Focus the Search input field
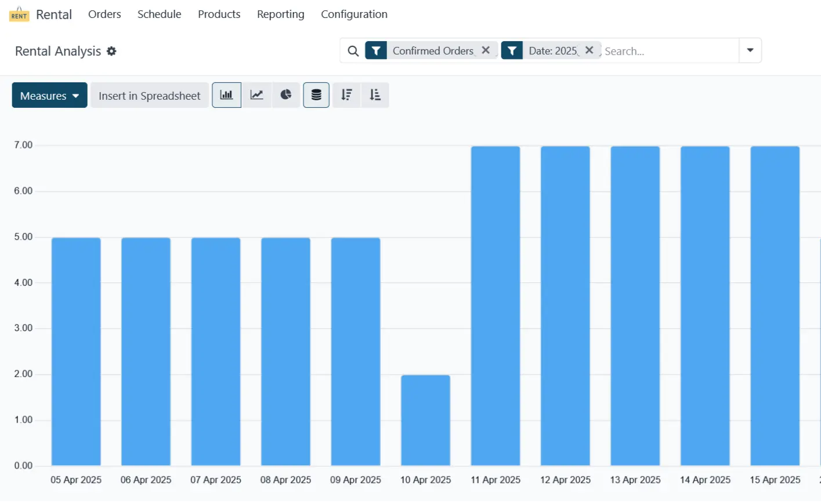 pyautogui.click(x=667, y=51)
